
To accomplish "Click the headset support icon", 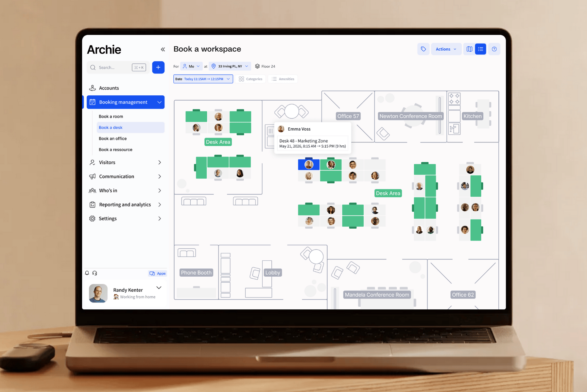I will 95,273.
